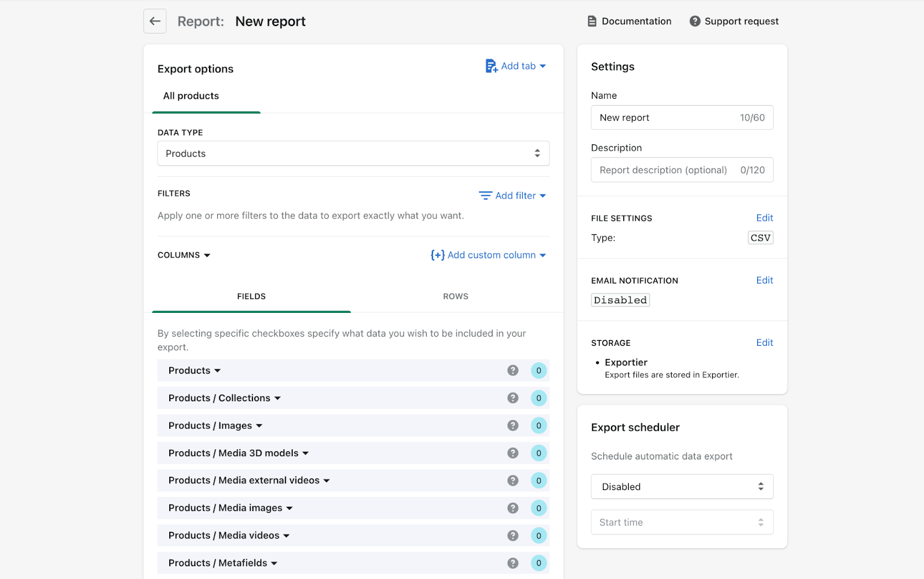Click the help icon beside Products / Collections
The image size is (924, 579).
513,398
